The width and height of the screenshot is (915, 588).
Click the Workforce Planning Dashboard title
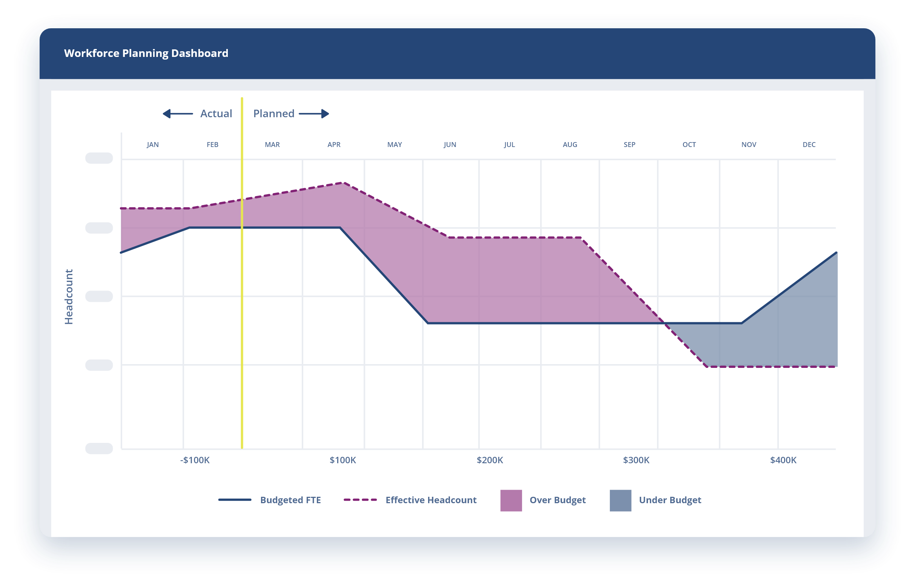point(146,53)
